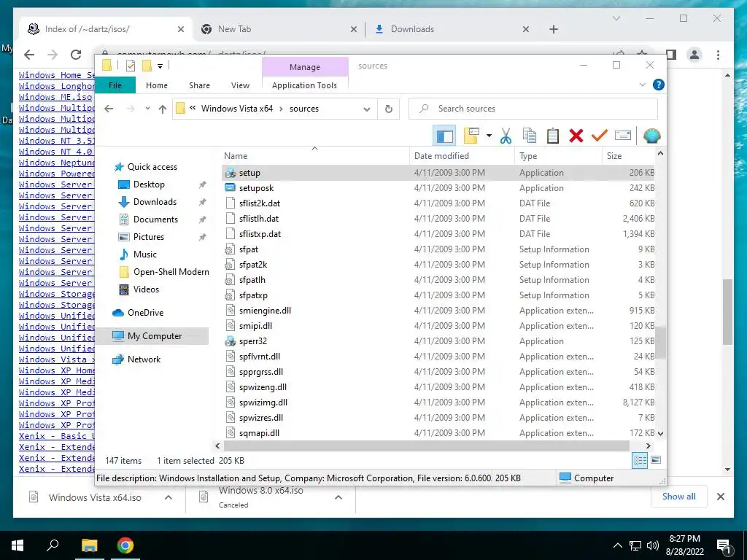747x560 pixels.
Task: Open the recent locations dropdown arrow
Action: tap(147, 109)
